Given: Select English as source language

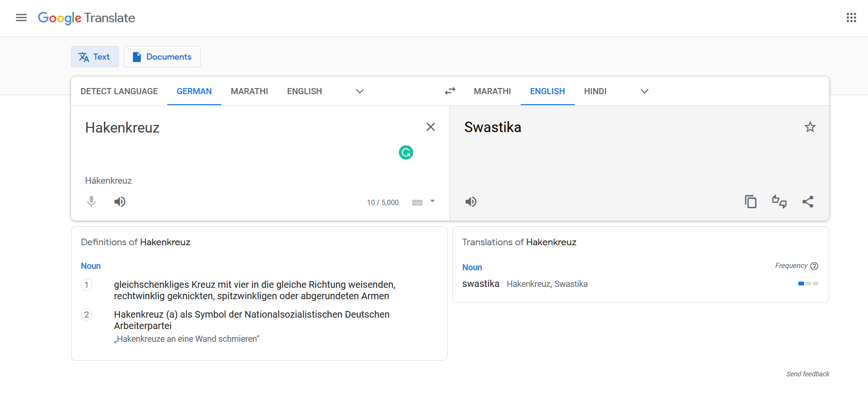Looking at the screenshot, I should 304,91.
